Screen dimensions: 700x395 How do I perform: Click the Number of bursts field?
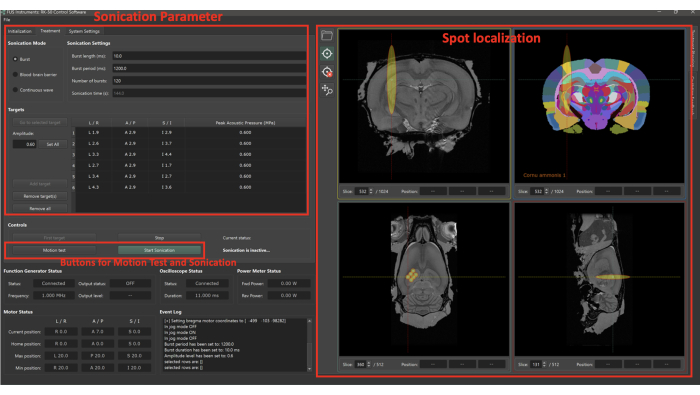click(209, 81)
